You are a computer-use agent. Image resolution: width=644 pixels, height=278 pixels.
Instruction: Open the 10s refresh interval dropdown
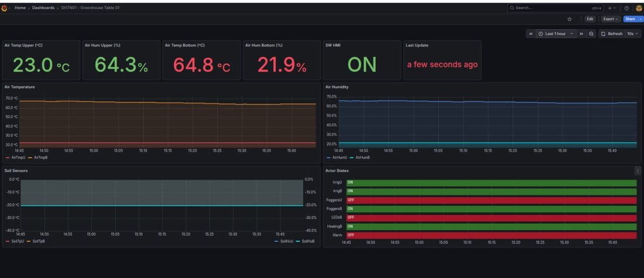633,33
